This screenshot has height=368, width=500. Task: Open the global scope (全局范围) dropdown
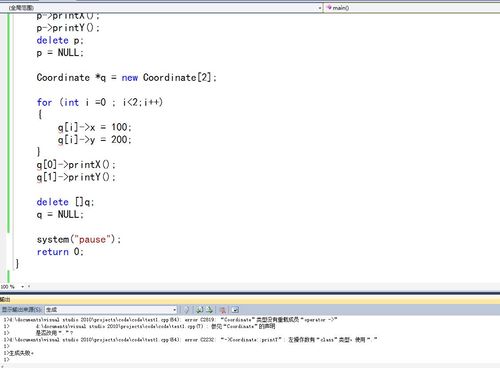point(162,7)
